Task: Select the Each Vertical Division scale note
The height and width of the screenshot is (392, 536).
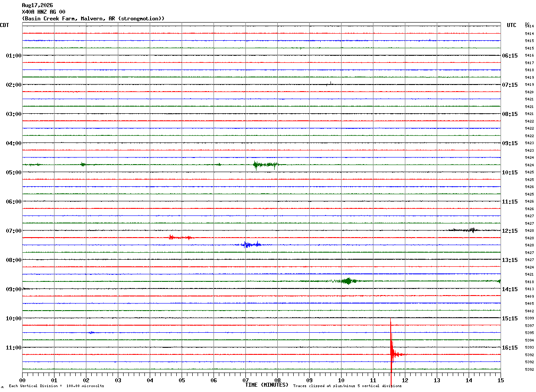Action: pyautogui.click(x=56, y=386)
